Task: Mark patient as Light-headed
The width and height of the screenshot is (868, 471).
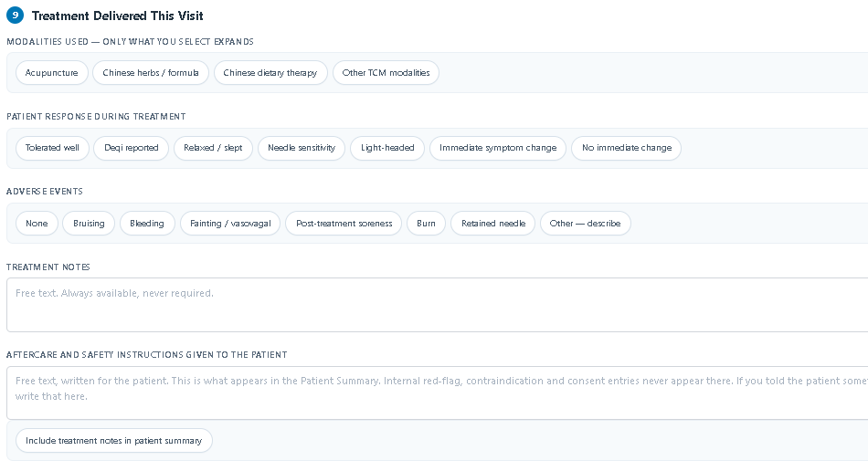Action: click(387, 148)
